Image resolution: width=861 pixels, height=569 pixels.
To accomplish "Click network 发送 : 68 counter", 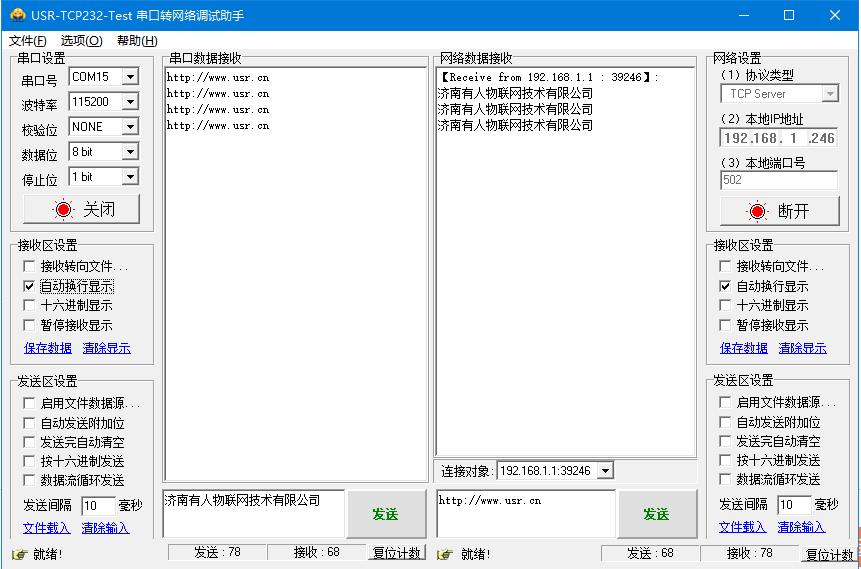I will tap(650, 554).
